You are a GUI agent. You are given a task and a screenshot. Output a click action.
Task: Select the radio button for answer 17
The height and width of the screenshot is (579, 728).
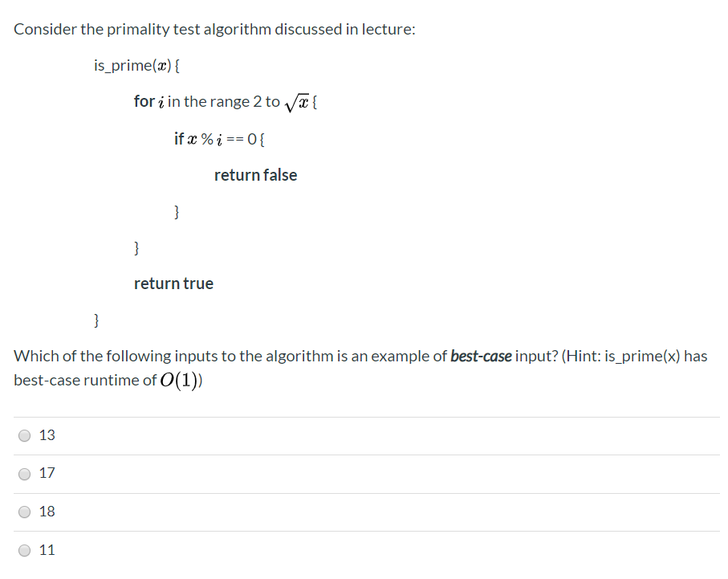click(24, 474)
